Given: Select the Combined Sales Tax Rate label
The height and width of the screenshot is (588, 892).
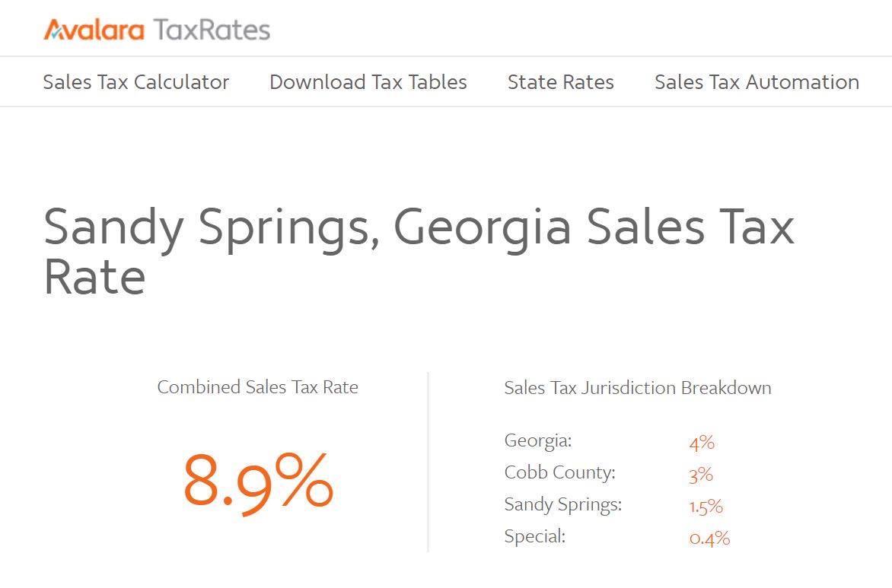Looking at the screenshot, I should point(258,387).
